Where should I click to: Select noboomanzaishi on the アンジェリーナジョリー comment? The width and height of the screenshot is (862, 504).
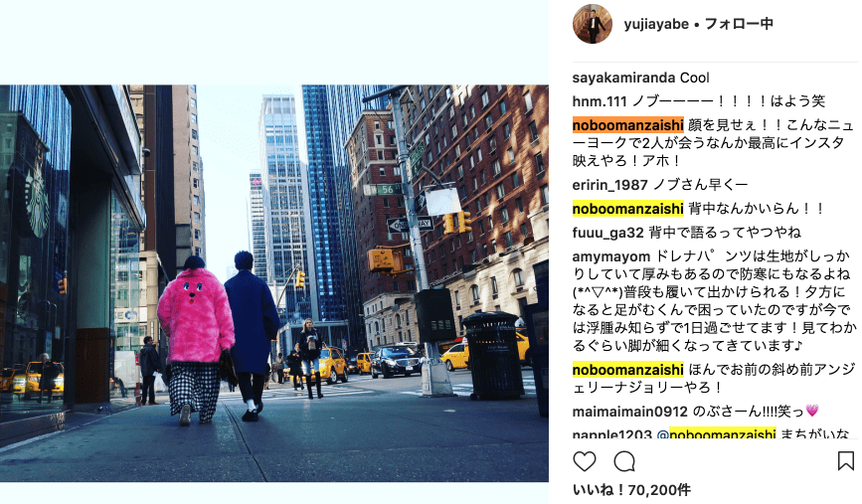[627, 370]
